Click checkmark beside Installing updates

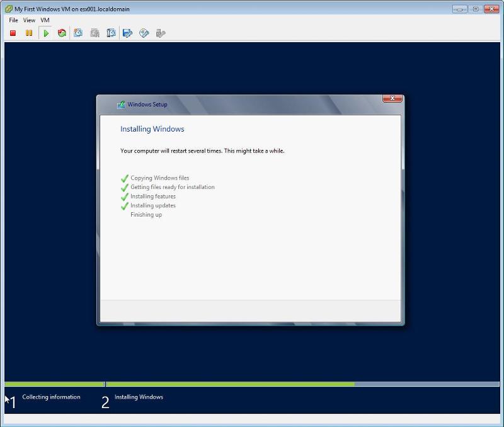pyautogui.click(x=125, y=206)
